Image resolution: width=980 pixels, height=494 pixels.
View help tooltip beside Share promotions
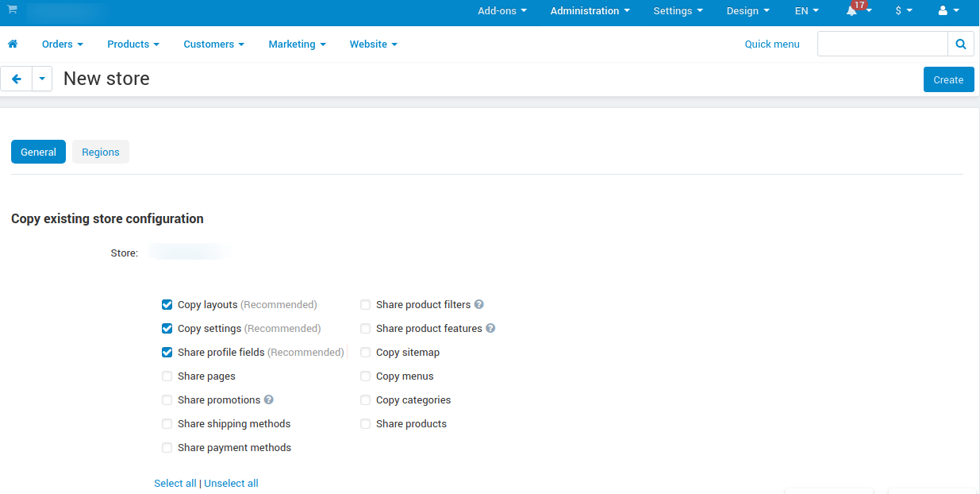(x=268, y=399)
